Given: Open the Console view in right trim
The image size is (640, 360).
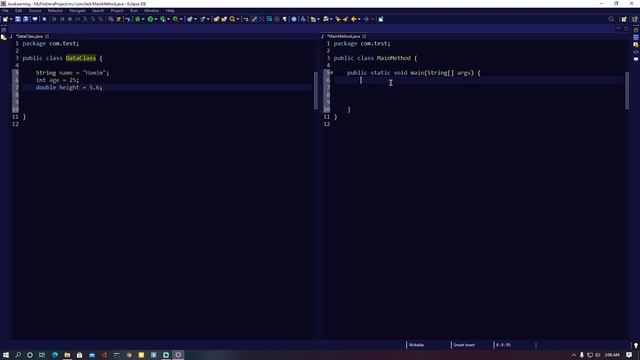Looking at the screenshot, I should click(636, 59).
